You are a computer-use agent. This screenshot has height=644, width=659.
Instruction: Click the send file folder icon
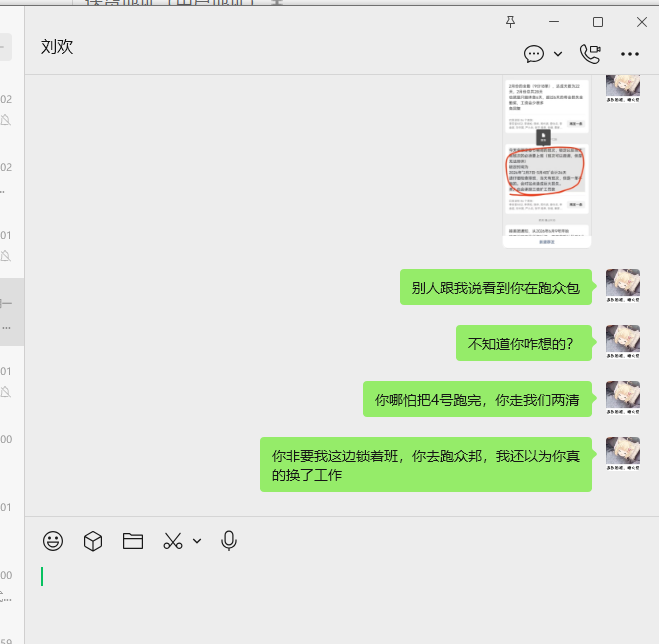[x=133, y=541]
